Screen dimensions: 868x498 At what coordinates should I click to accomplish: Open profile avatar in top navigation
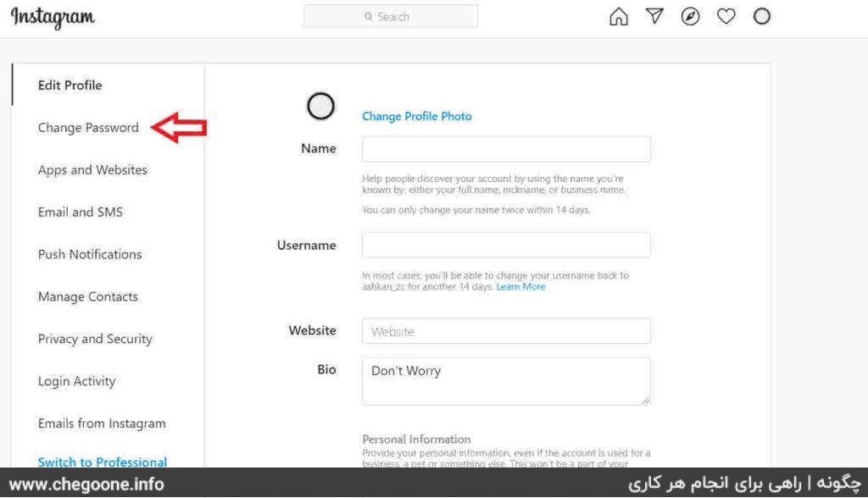pyautogui.click(x=762, y=16)
